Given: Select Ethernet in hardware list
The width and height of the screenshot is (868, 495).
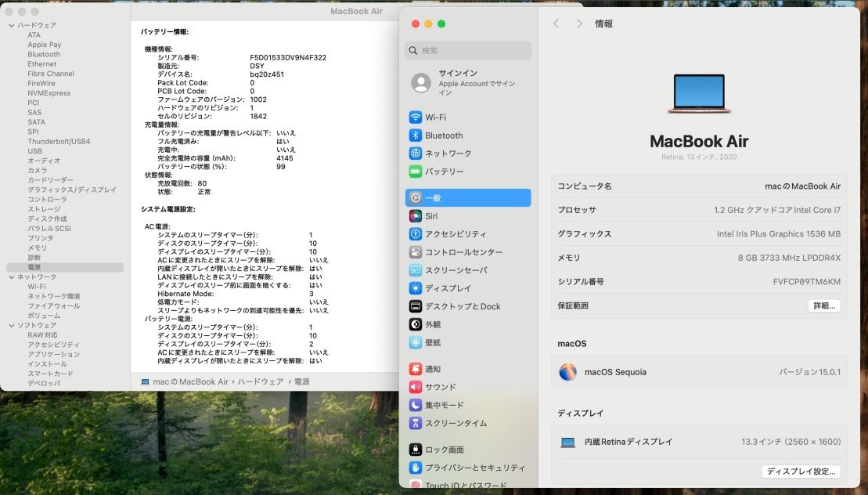Looking at the screenshot, I should pos(42,64).
